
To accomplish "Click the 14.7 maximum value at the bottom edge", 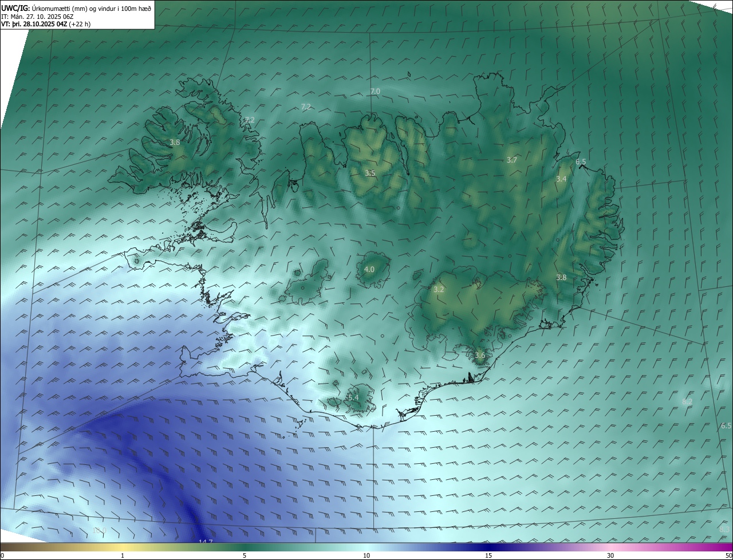I will tap(206, 542).
